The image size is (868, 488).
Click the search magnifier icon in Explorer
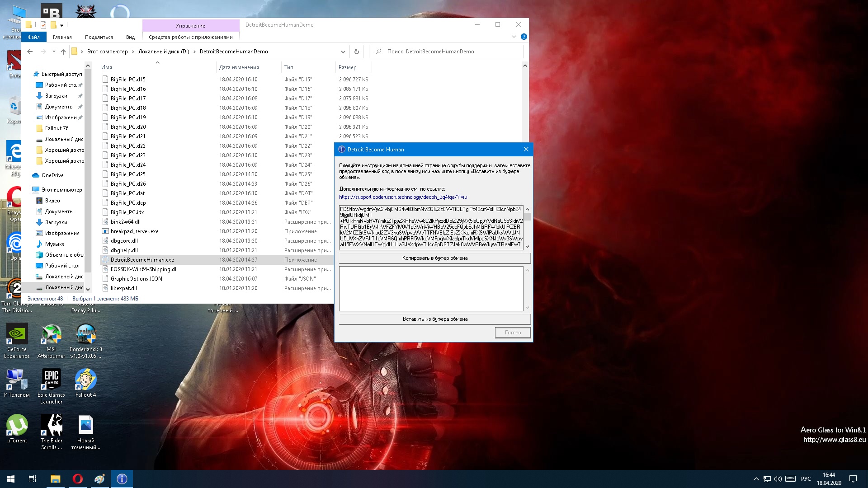click(x=378, y=52)
